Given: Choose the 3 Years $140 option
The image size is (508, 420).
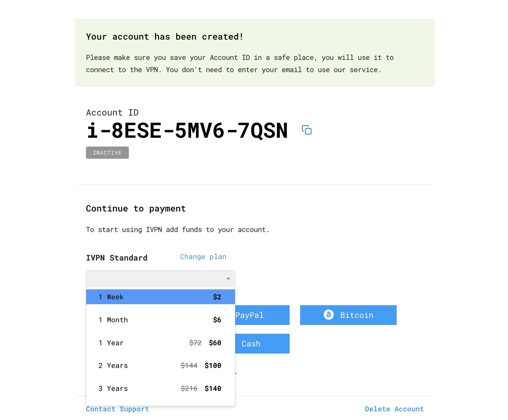Looking at the screenshot, I should (x=160, y=389).
